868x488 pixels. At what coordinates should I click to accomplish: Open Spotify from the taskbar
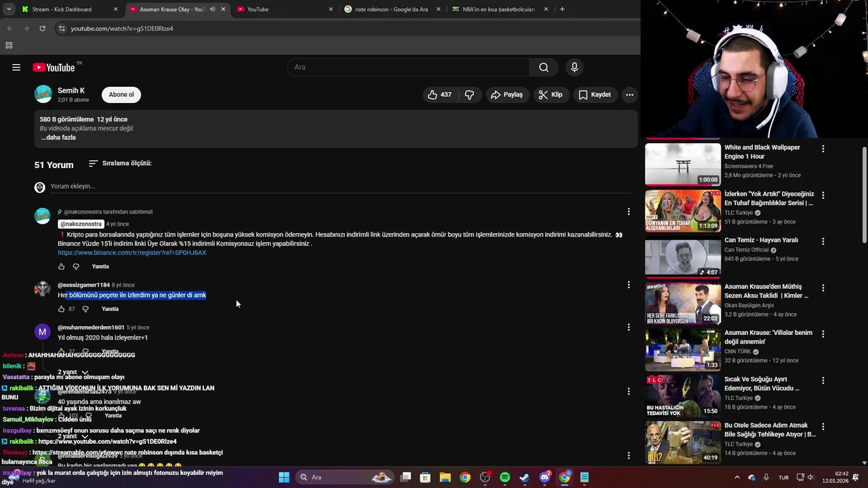pyautogui.click(x=505, y=477)
